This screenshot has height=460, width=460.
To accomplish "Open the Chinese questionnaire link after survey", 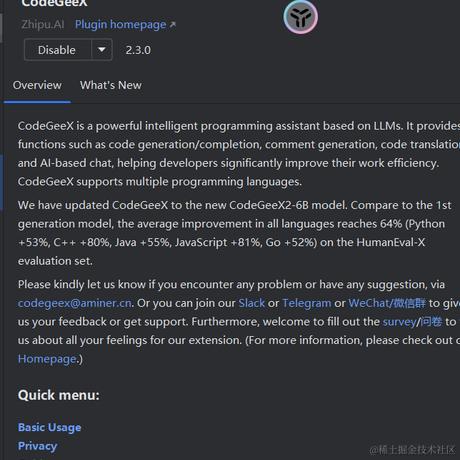I will point(431,322).
